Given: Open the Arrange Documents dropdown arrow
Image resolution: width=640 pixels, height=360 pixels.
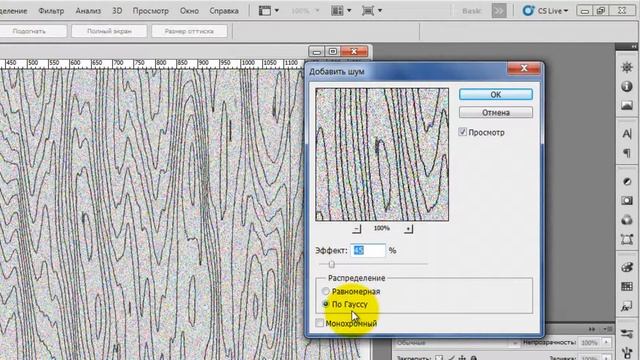Looking at the screenshot, I should (x=349, y=11).
